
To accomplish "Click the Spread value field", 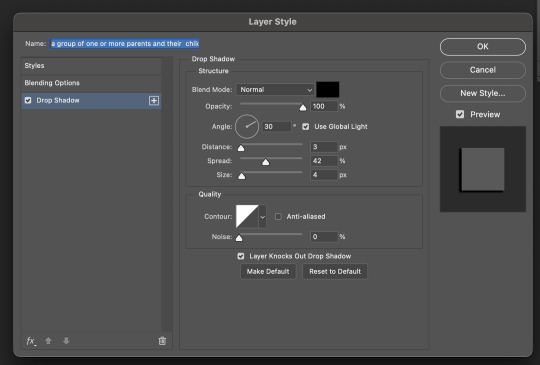I will (324, 161).
